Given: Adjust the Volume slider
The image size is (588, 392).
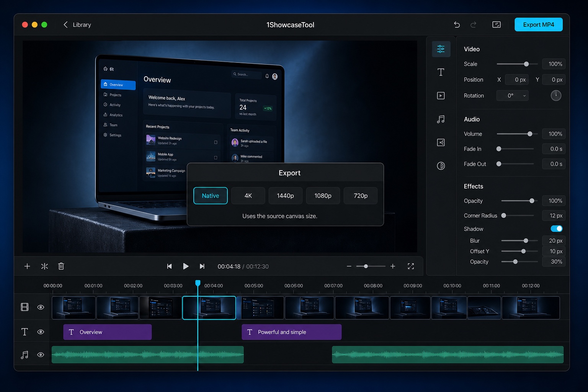Looking at the screenshot, I should pyautogui.click(x=517, y=134).
